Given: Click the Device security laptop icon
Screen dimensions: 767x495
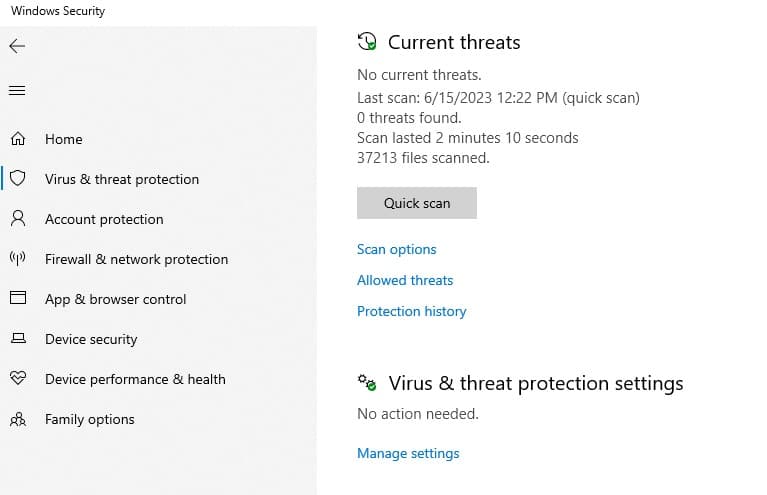Looking at the screenshot, I should pyautogui.click(x=17, y=339).
